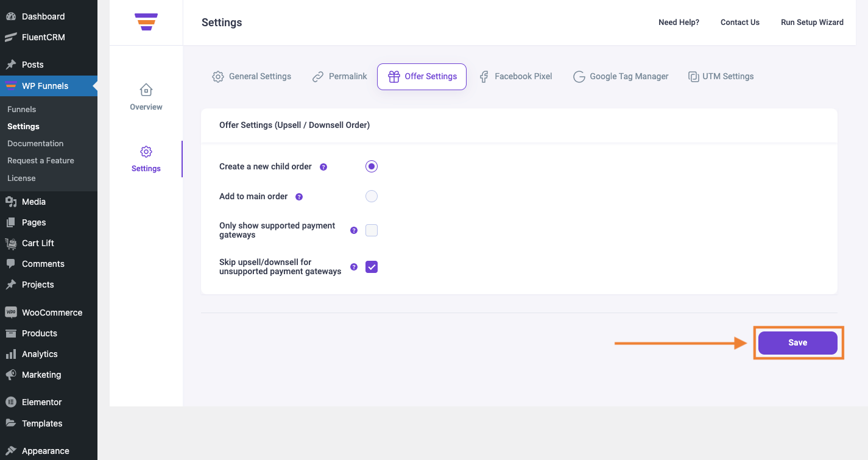Click the Appearance brush icon

click(11, 451)
